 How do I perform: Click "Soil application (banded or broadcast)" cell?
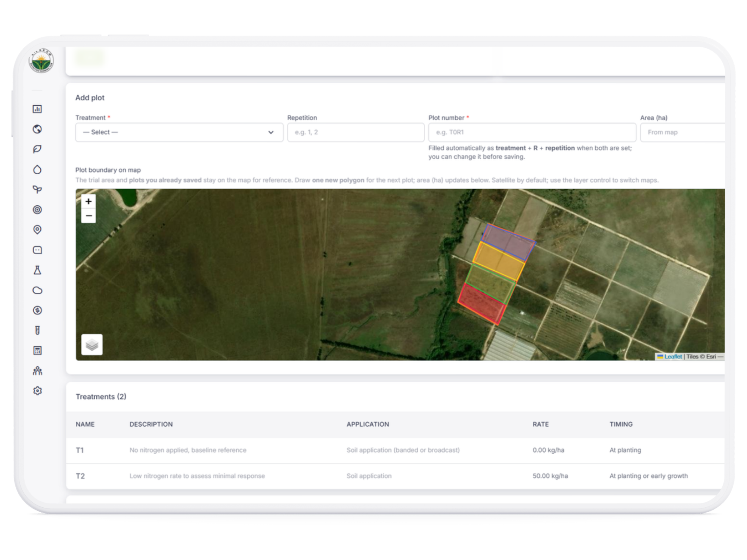coord(403,450)
